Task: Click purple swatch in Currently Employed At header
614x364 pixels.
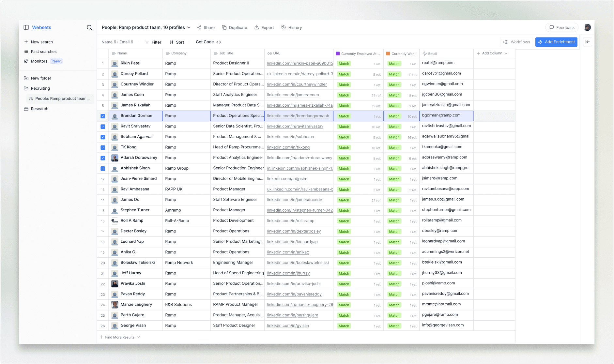Action: (x=338, y=53)
